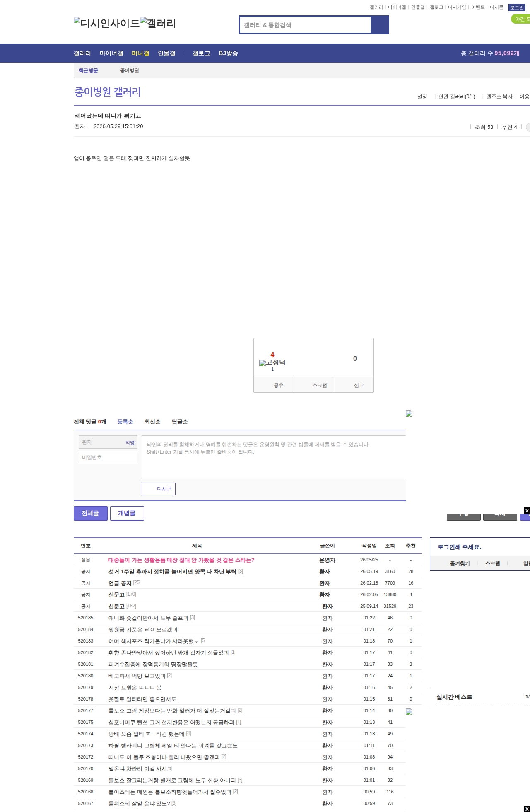Click the 제목 column header
This screenshot has width=530, height=812.
coord(197,546)
